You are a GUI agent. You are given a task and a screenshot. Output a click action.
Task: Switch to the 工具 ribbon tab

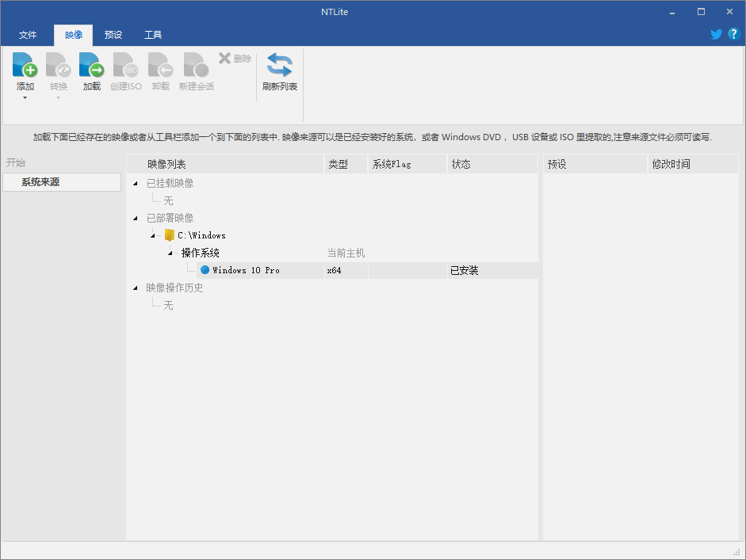click(x=153, y=34)
